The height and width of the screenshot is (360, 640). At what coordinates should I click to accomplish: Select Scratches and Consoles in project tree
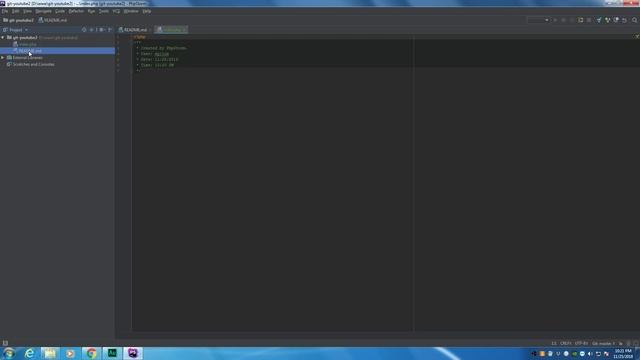pyautogui.click(x=31, y=64)
